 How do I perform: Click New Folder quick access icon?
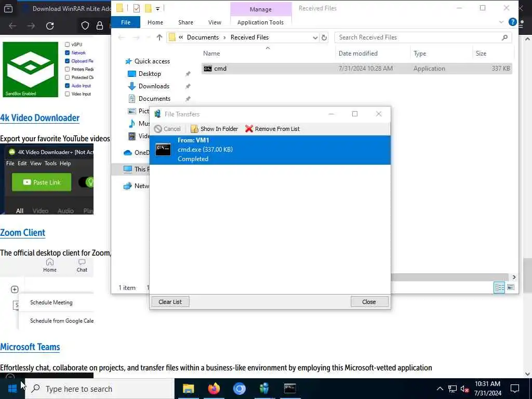click(x=148, y=8)
